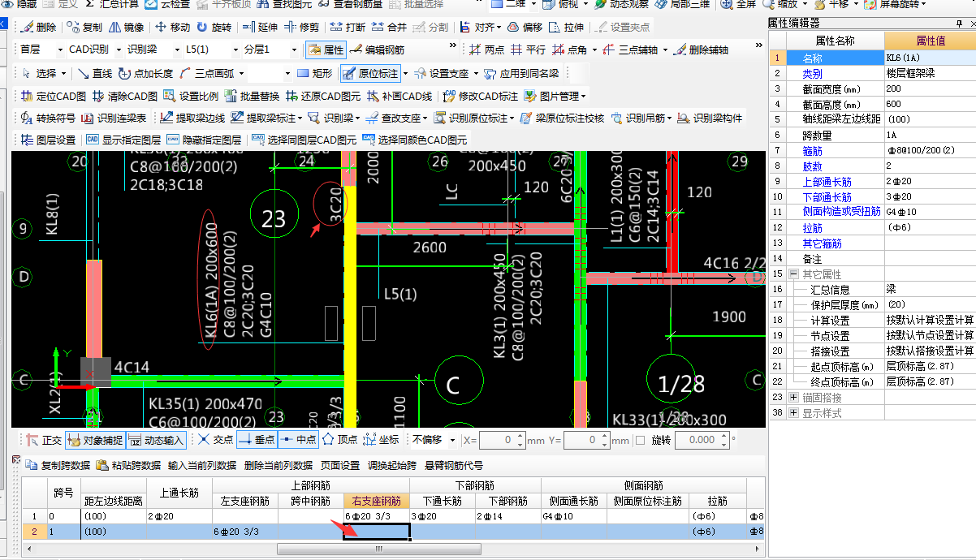Use the 修剪 trim tool
The image size is (976, 560).
[x=301, y=27]
